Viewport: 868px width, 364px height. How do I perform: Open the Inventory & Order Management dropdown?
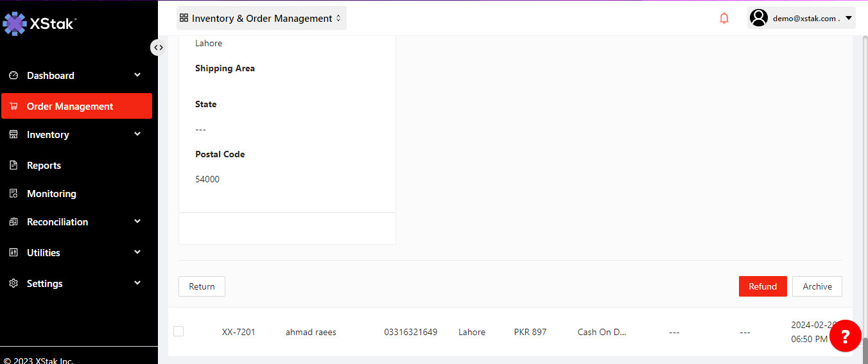(x=261, y=19)
